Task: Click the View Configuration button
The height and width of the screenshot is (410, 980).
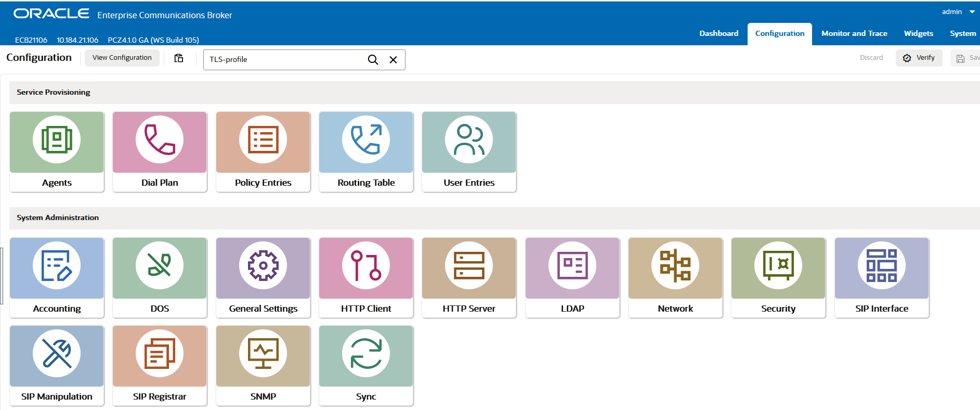Action: tap(122, 58)
